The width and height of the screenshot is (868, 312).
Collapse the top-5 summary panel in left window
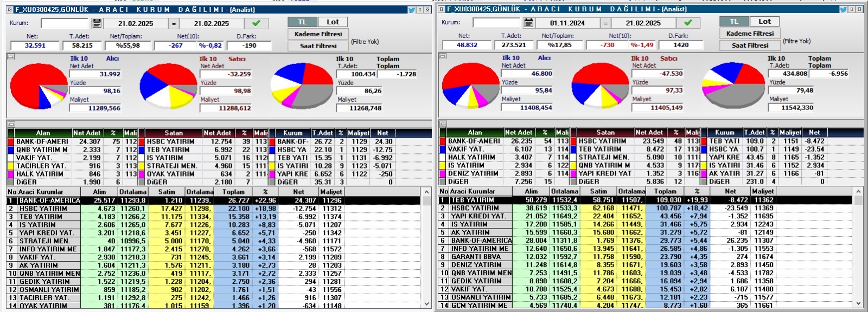tap(10, 124)
